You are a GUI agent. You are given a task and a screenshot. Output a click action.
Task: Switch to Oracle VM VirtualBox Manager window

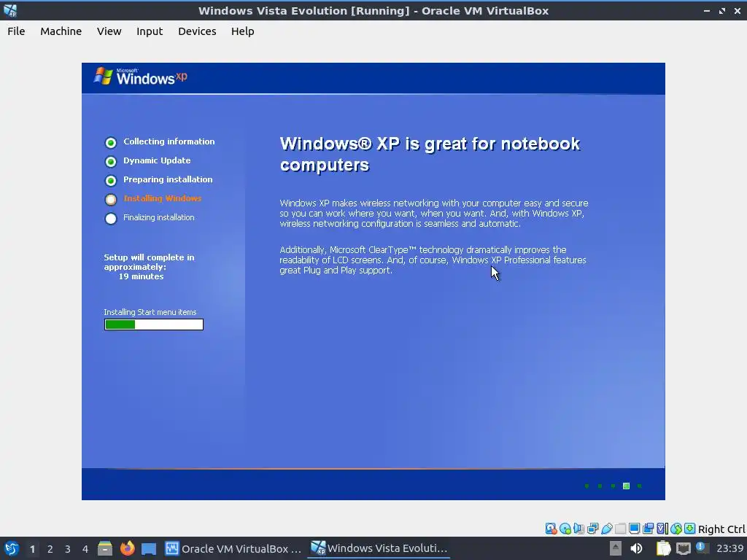point(233,548)
